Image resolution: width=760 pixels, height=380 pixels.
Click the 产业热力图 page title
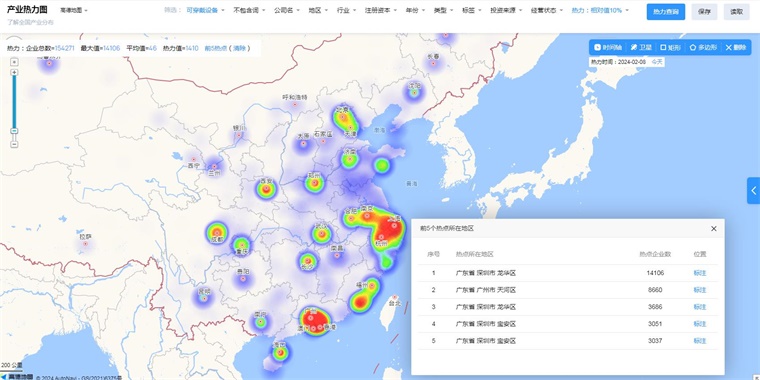click(27, 10)
